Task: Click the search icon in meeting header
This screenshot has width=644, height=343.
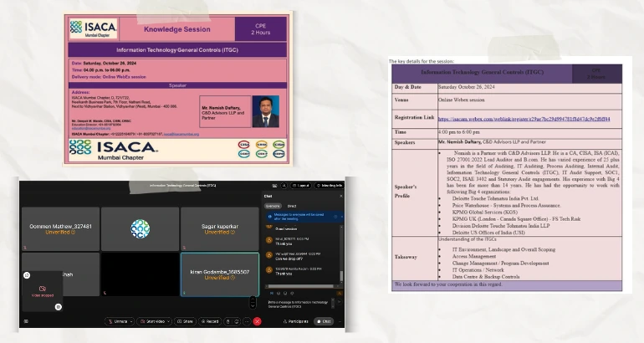Action: pos(284,185)
